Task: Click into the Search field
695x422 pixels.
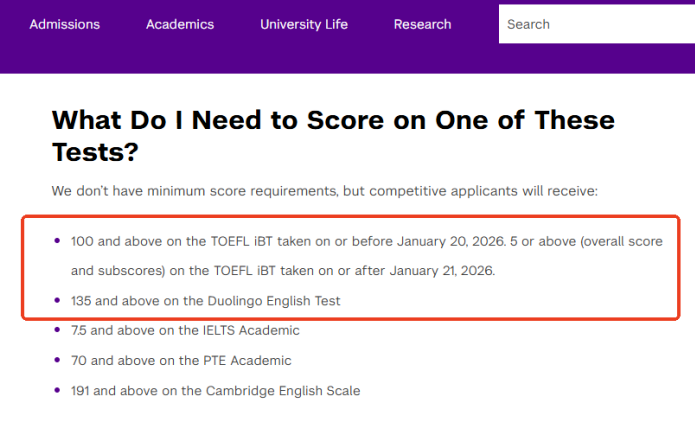Action: coord(596,24)
